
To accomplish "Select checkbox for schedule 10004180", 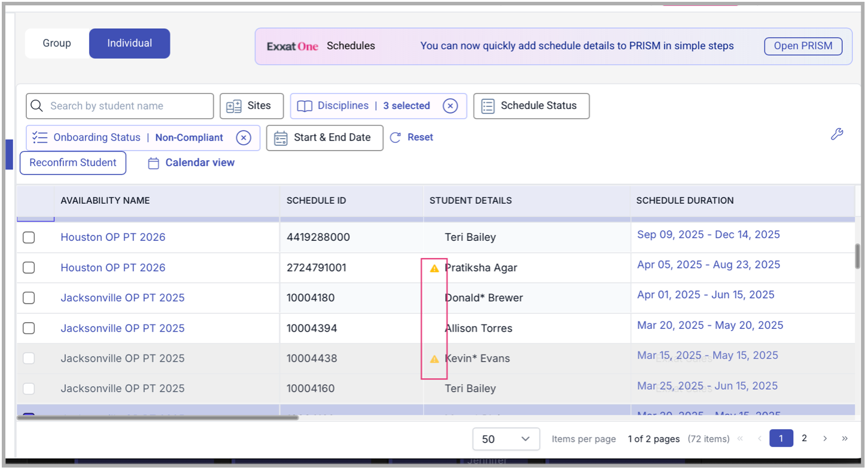I will [29, 298].
